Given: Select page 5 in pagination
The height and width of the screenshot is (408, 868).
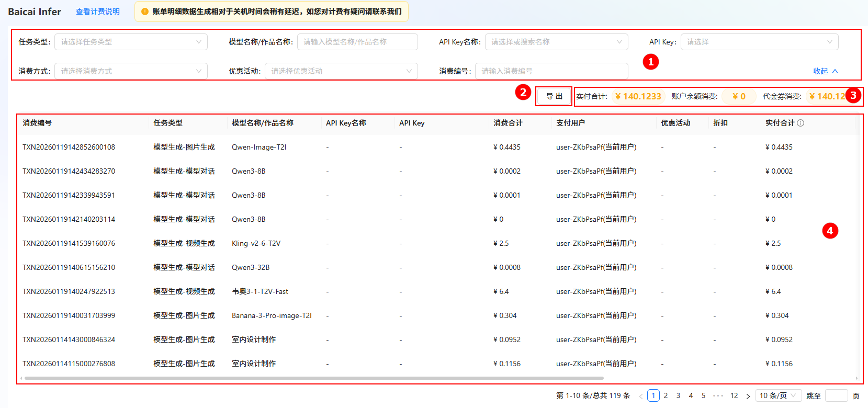Looking at the screenshot, I should point(704,395).
